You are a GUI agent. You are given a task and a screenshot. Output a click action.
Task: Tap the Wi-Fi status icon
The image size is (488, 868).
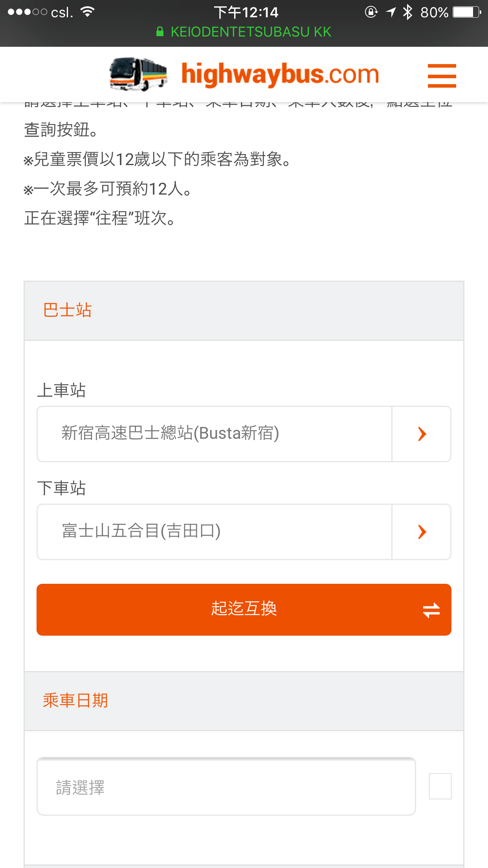point(88,12)
